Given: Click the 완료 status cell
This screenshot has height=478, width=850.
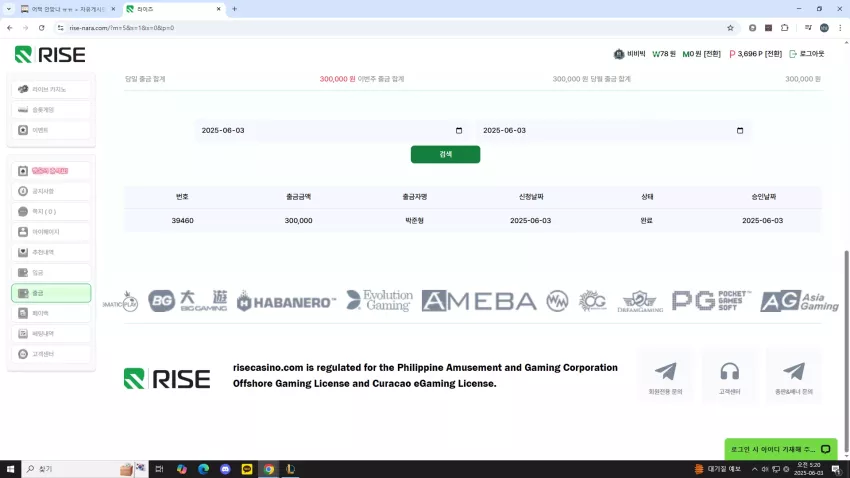Looking at the screenshot, I should point(646,221).
